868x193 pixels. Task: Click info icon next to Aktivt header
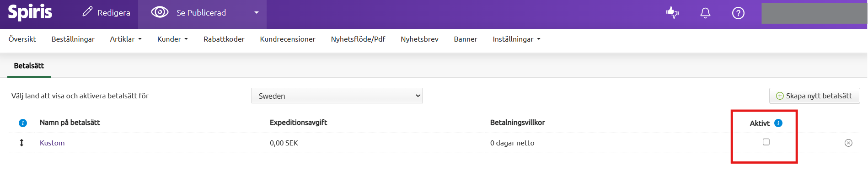tap(778, 123)
